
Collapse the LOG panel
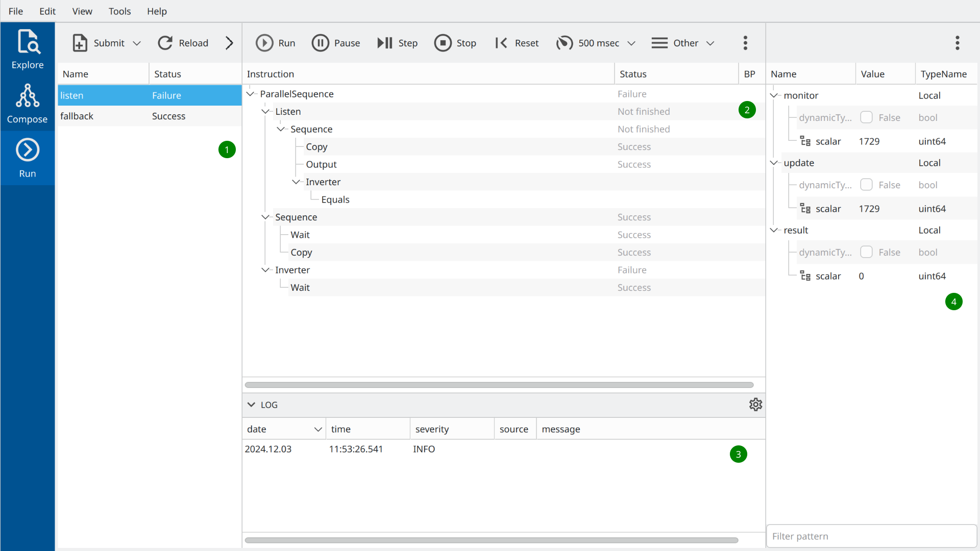click(251, 405)
